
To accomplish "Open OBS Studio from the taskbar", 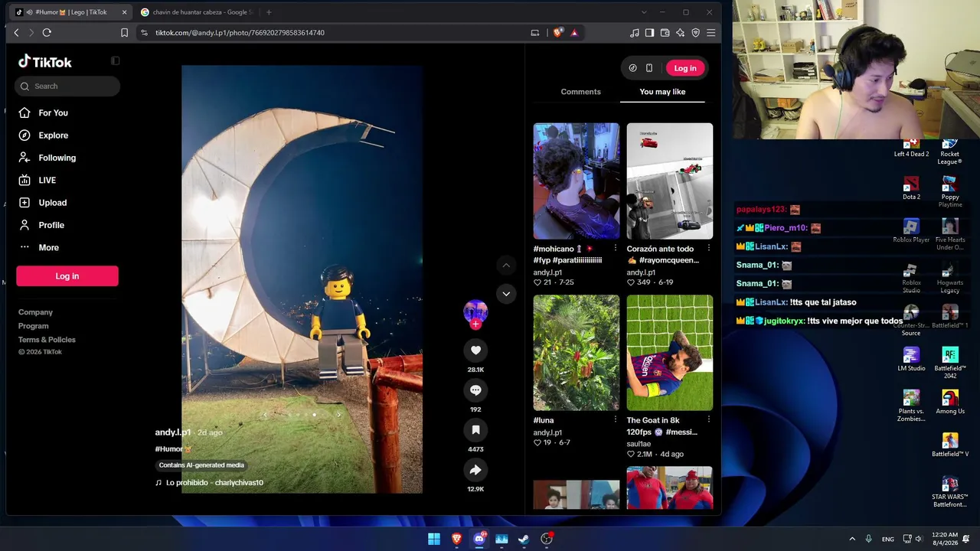I will (x=547, y=539).
